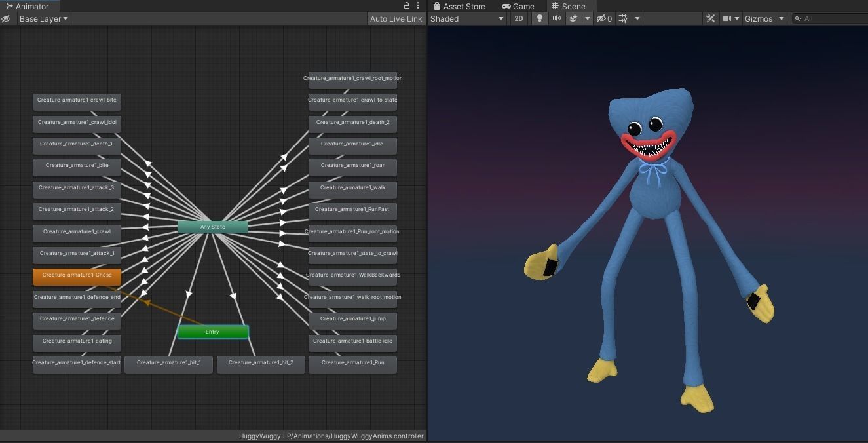
Task: Select Creature_armature1_death_1 state
Action: [77, 145]
